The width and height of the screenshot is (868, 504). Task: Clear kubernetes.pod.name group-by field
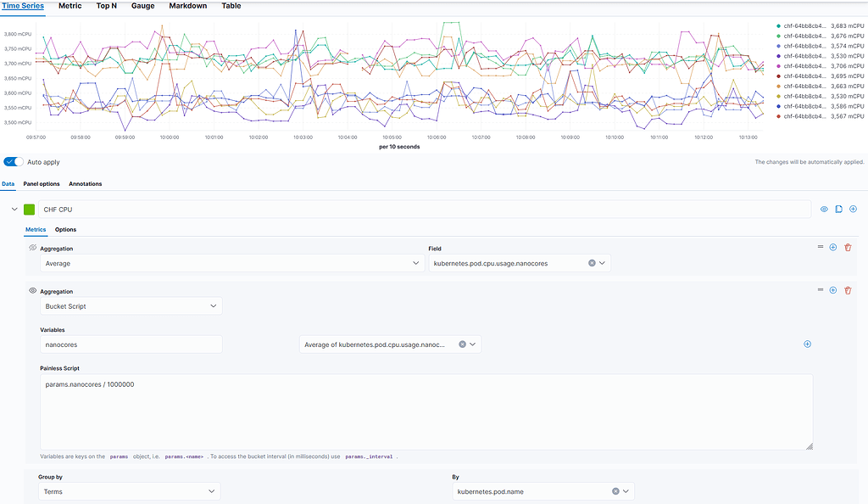[615, 491]
